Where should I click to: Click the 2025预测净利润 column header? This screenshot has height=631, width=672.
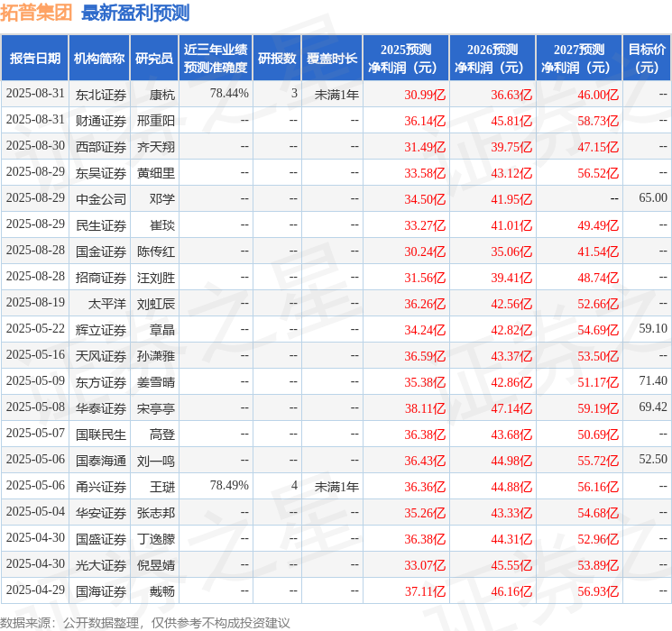[406, 59]
